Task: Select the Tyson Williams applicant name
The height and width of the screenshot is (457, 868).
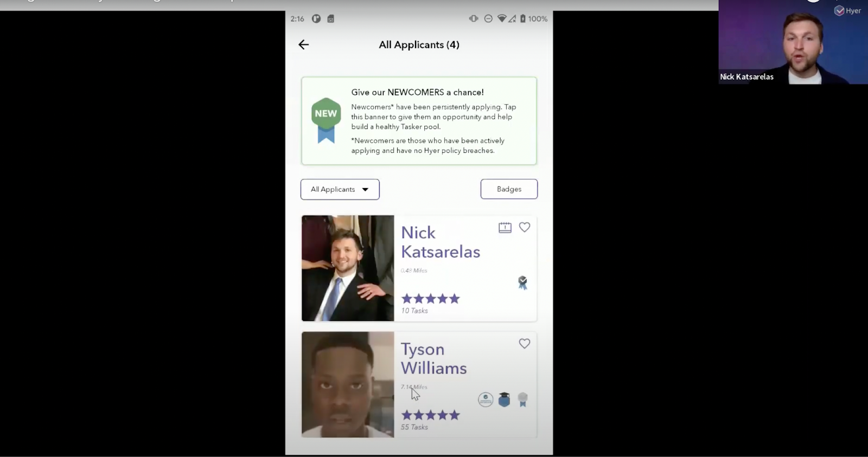Action: click(433, 358)
